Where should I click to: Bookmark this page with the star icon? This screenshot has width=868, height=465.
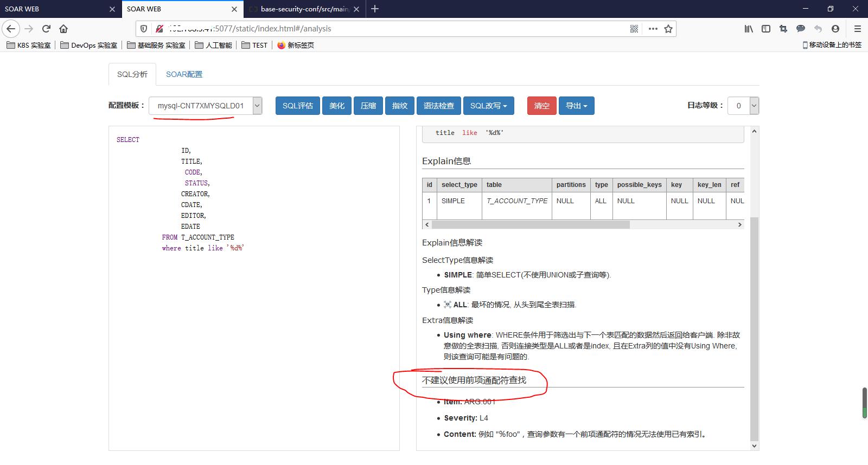(668, 29)
